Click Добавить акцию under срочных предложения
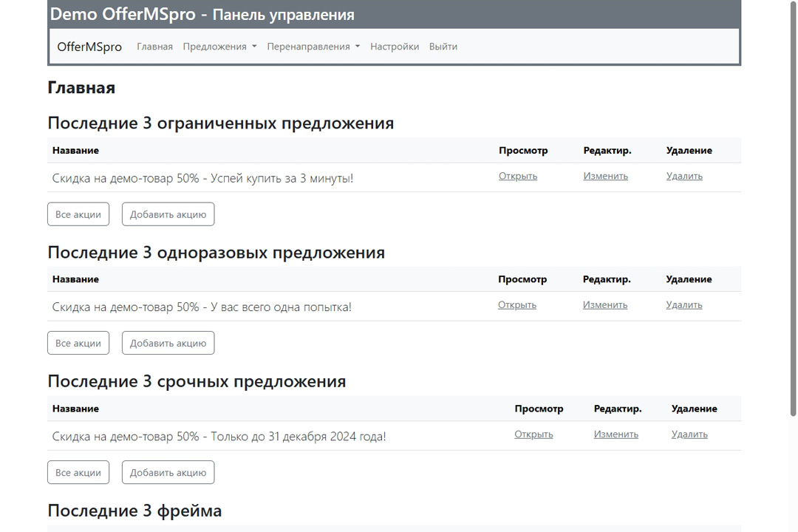Screen dimensions: 798x532 coord(168,472)
